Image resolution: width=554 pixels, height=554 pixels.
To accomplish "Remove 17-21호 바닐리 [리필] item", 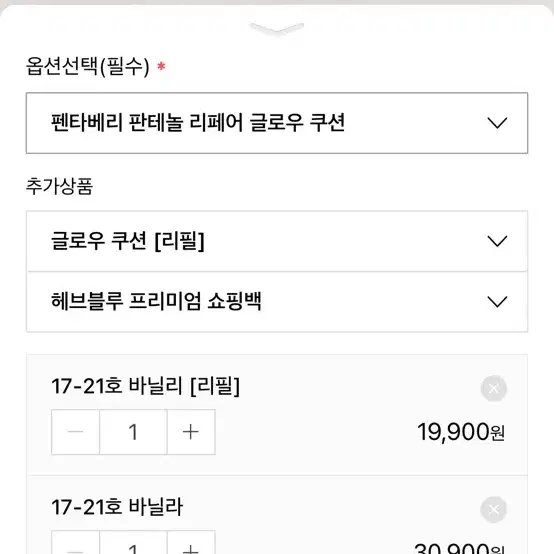I will pos(494,389).
